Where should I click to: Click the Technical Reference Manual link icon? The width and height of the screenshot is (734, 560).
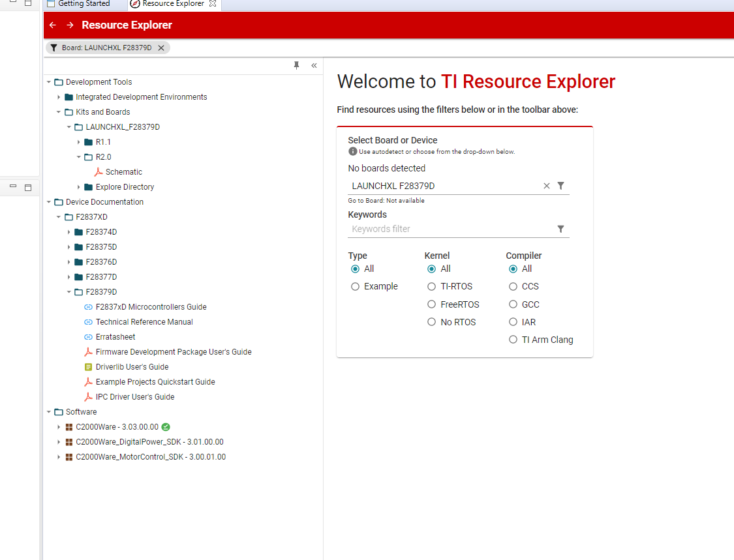coord(88,322)
